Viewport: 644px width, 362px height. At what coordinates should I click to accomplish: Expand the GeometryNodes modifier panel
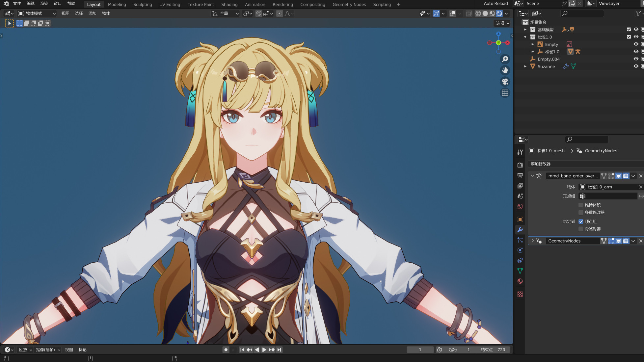click(x=532, y=241)
